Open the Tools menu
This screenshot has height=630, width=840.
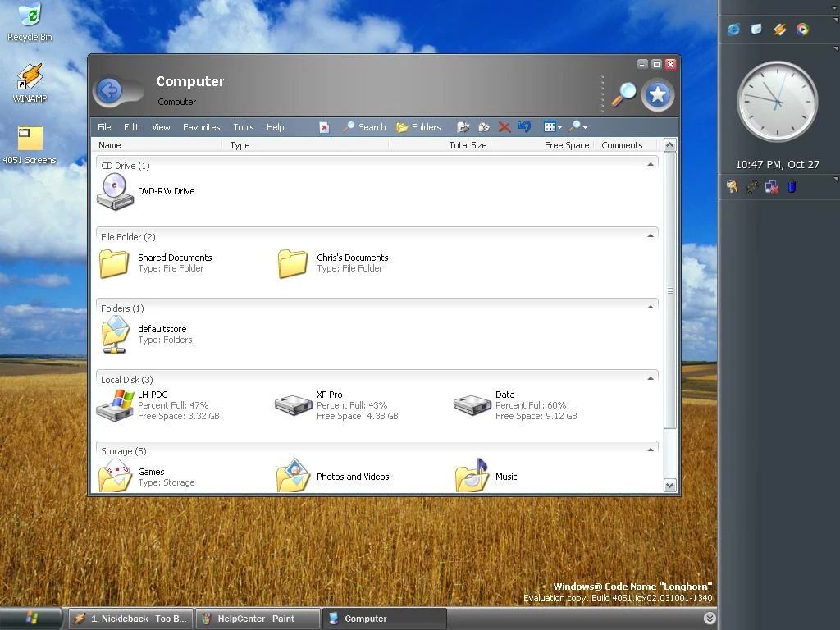pos(243,127)
